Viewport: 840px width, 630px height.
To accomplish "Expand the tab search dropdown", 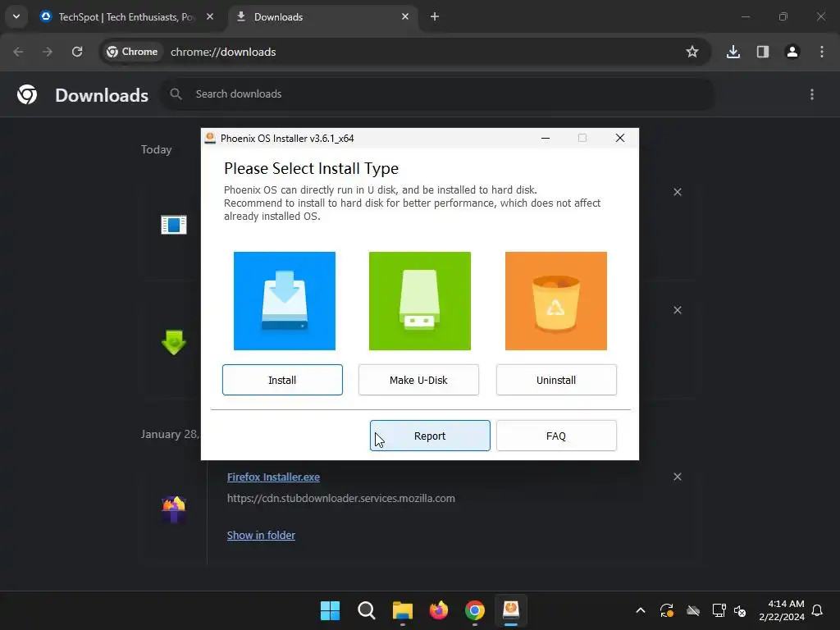I will point(16,16).
